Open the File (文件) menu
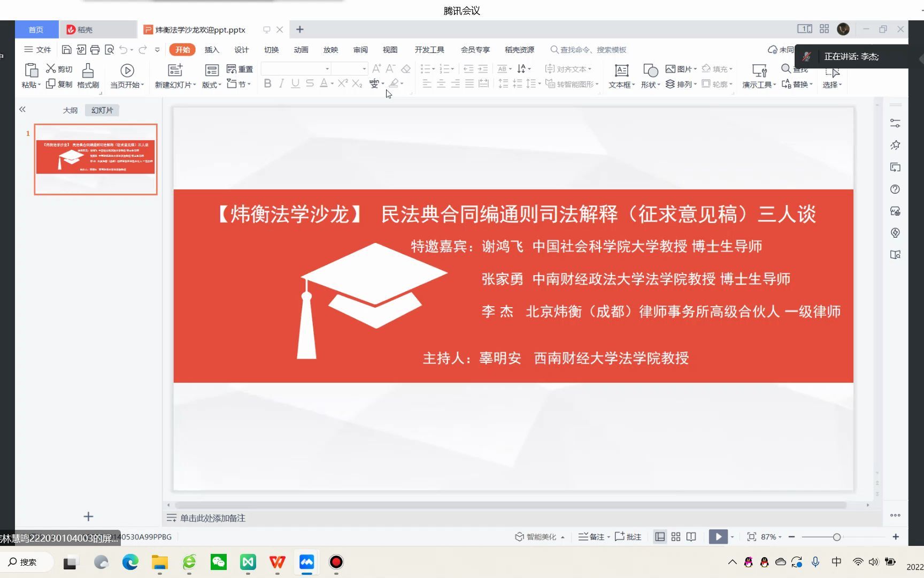The height and width of the screenshot is (578, 924). pyautogui.click(x=37, y=50)
